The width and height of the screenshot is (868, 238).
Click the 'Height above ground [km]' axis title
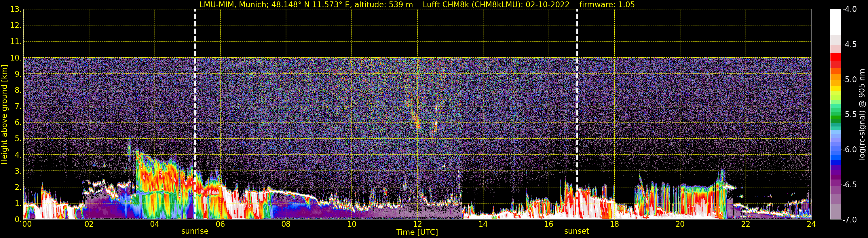tap(4, 115)
